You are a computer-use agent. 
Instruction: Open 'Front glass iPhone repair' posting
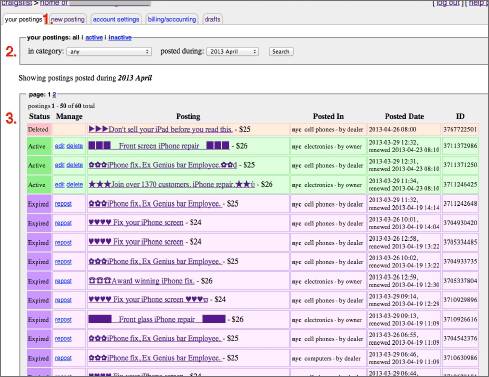click(157, 319)
